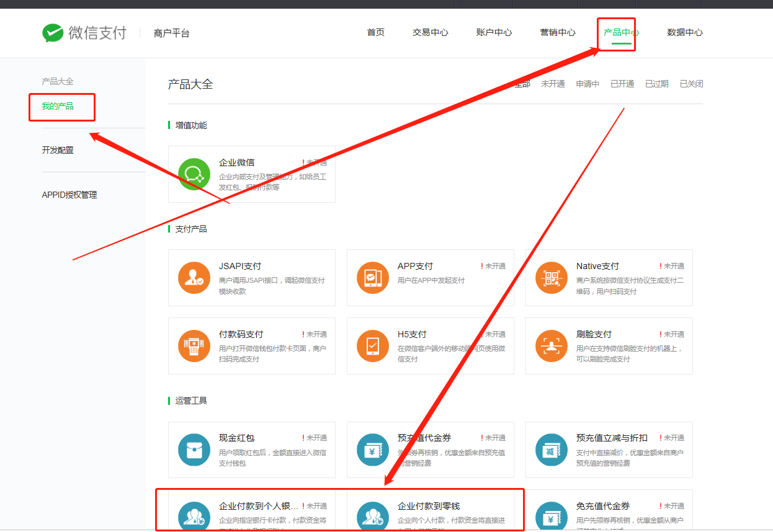Click 未开通 status on Native支付 card
Viewport: 773px width, 532px height.
(x=672, y=266)
